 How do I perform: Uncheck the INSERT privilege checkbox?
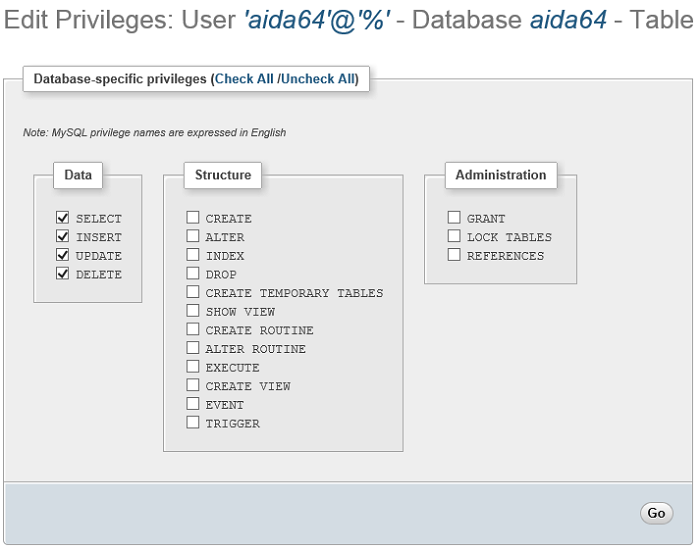63,237
